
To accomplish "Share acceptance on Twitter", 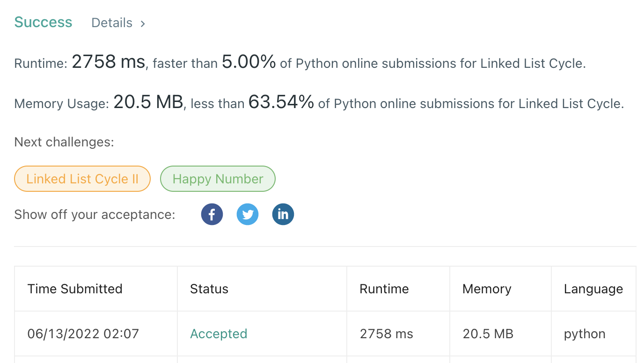I will pos(248,215).
